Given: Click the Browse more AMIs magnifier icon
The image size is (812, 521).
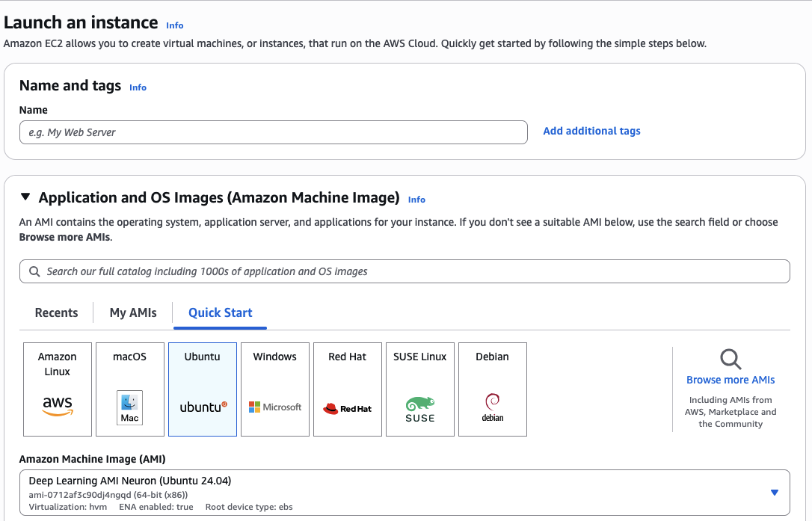Looking at the screenshot, I should point(731,359).
